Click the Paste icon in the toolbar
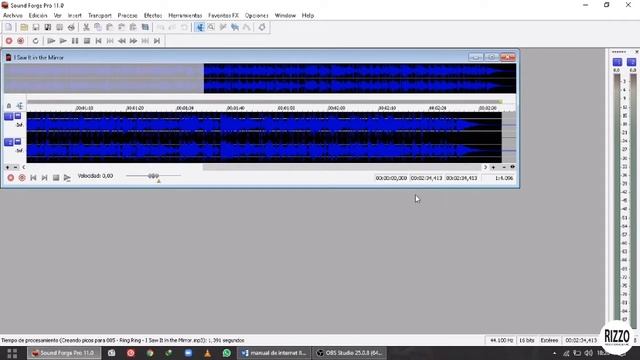 tap(109, 27)
